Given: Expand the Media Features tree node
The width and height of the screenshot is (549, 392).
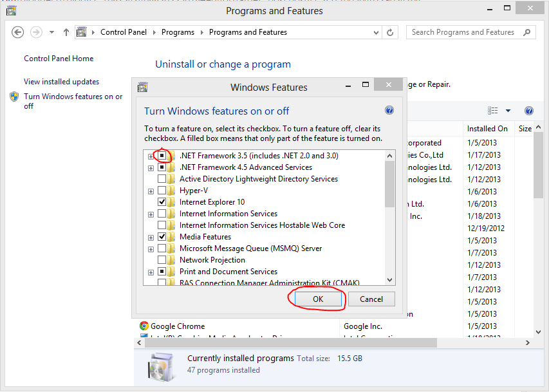Looking at the screenshot, I should click(151, 238).
